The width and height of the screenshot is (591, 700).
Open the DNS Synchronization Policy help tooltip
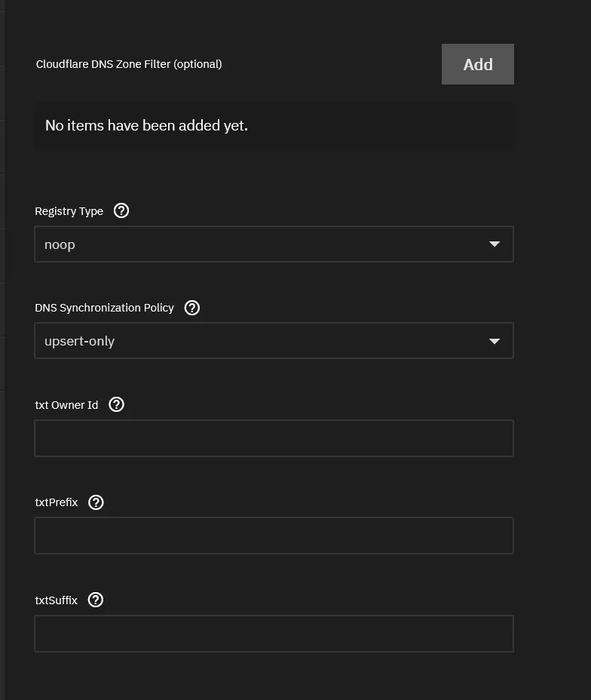[191, 308]
